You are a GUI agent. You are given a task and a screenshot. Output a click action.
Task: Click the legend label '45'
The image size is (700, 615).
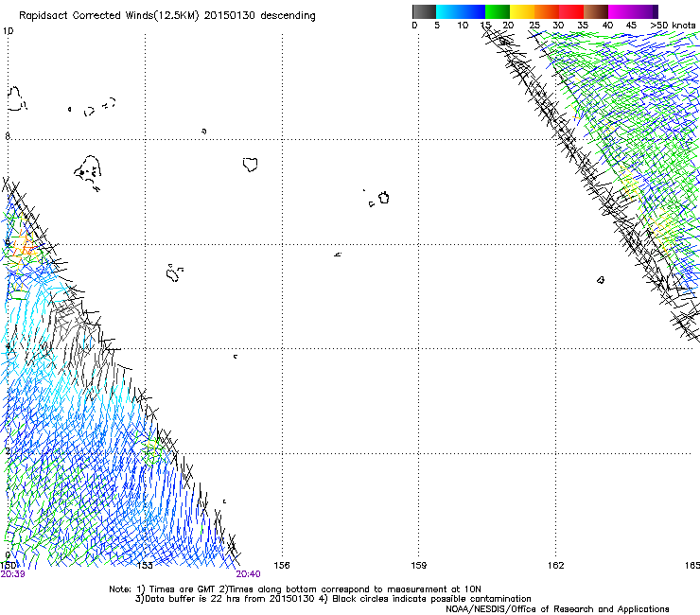tap(631, 26)
